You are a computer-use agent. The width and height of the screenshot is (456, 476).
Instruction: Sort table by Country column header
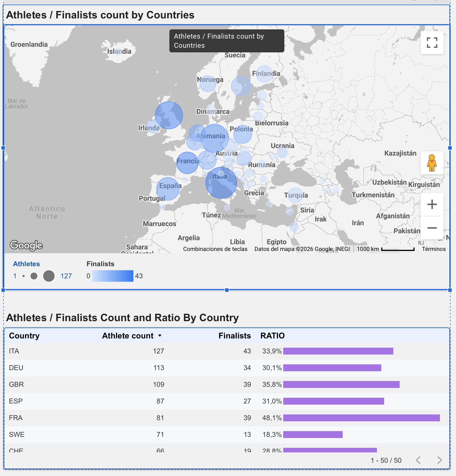[24, 336]
